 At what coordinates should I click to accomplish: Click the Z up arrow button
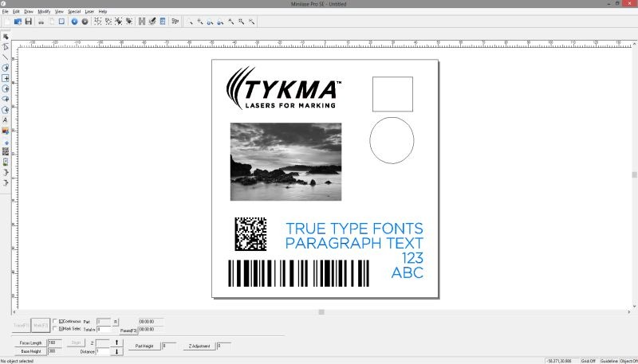pyautogui.click(x=116, y=342)
